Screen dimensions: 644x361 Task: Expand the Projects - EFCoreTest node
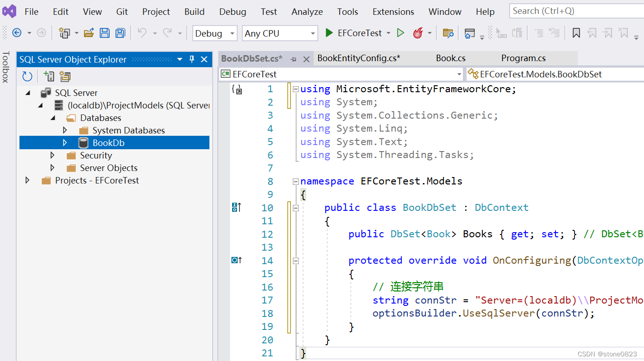27,180
